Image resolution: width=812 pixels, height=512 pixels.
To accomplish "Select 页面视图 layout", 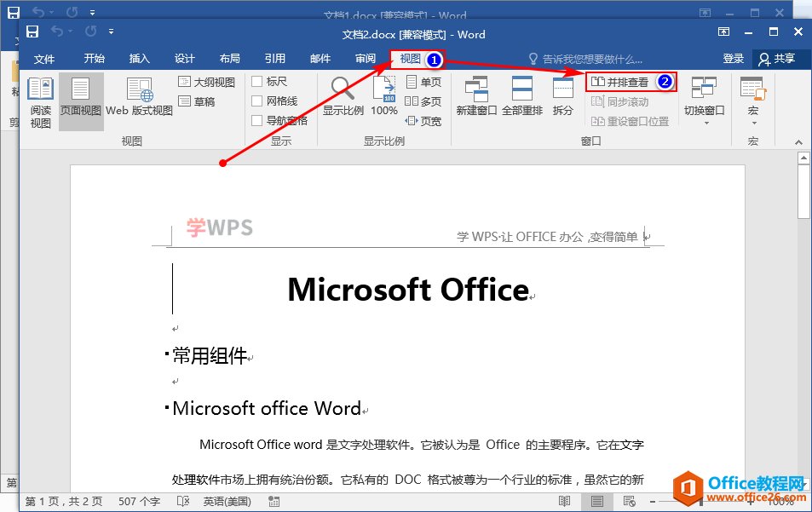I will [81, 102].
